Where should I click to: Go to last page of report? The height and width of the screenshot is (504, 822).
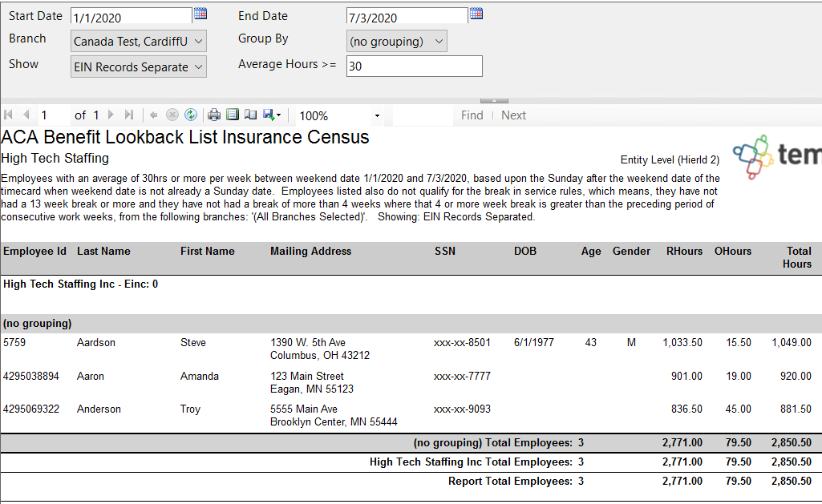click(x=129, y=115)
